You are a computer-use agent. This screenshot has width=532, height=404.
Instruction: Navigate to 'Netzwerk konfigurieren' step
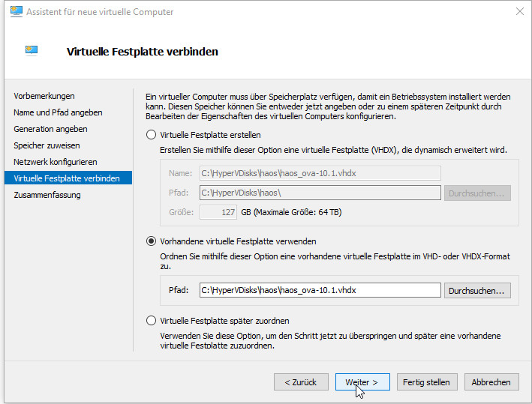[56, 162]
